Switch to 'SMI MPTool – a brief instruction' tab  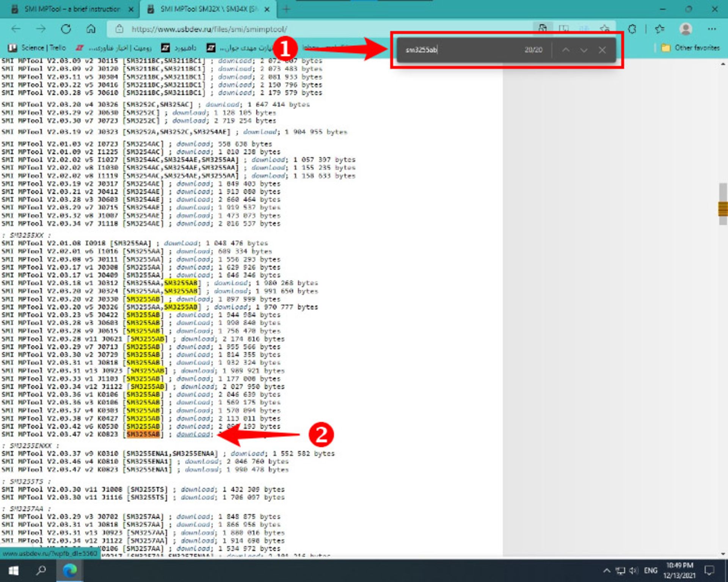[72, 9]
